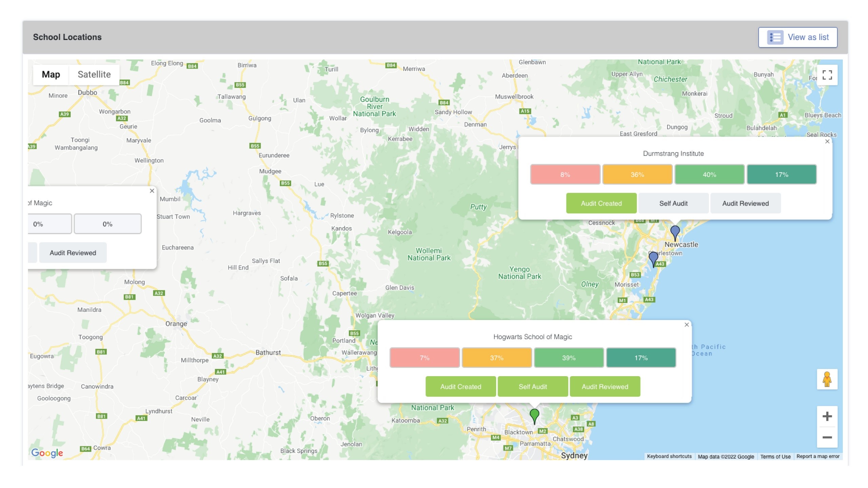Switch to Satellite map view
Screen dimensions: 868x488
[94, 75]
